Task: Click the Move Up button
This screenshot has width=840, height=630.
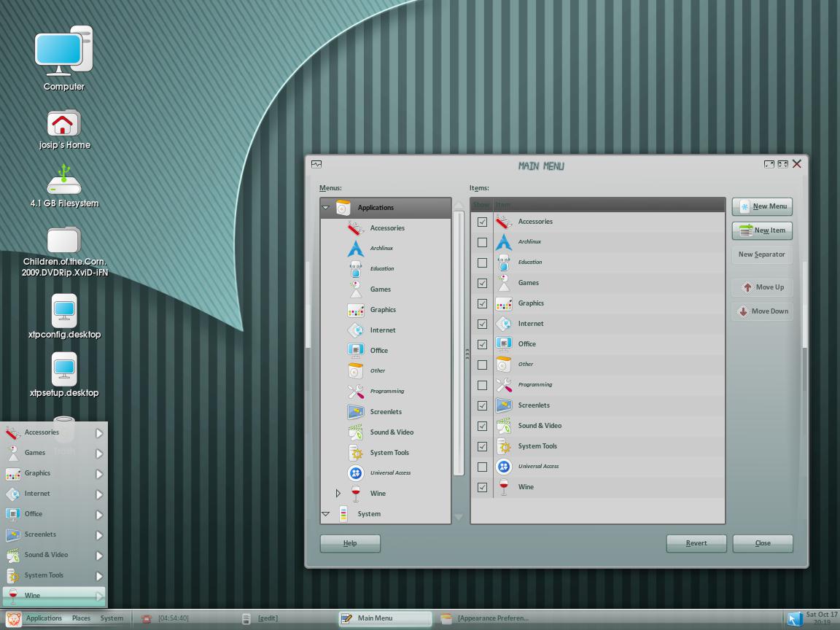Action: [x=762, y=287]
